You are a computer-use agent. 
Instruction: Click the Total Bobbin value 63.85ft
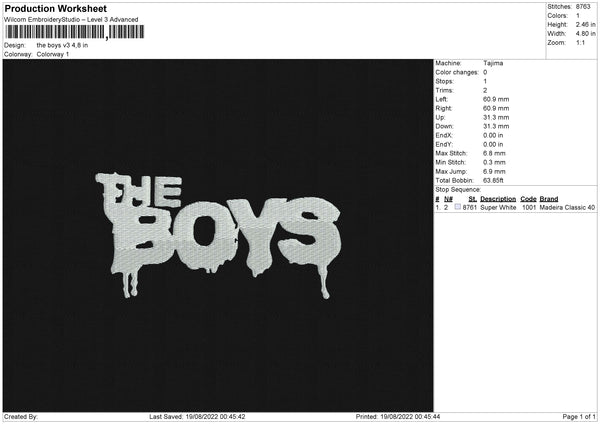(493, 180)
